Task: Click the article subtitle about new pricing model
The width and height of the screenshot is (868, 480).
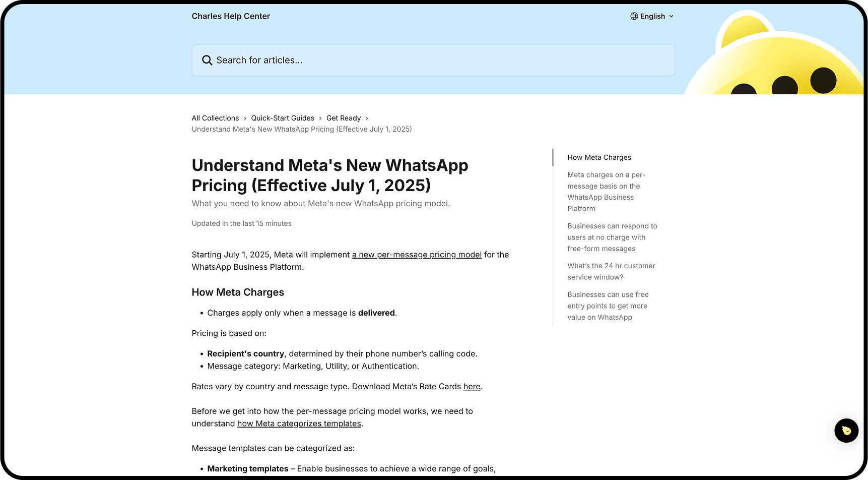Action: 320,203
